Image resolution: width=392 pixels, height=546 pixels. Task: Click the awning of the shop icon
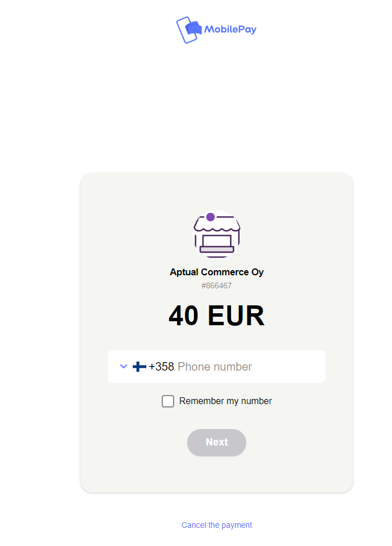217,224
